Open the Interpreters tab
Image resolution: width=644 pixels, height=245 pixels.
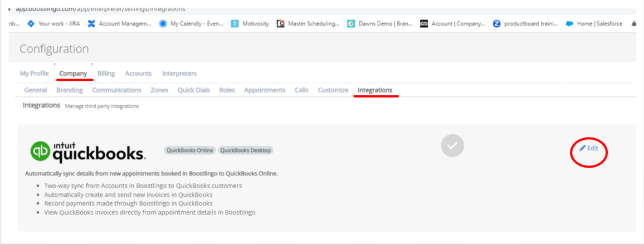coord(179,73)
